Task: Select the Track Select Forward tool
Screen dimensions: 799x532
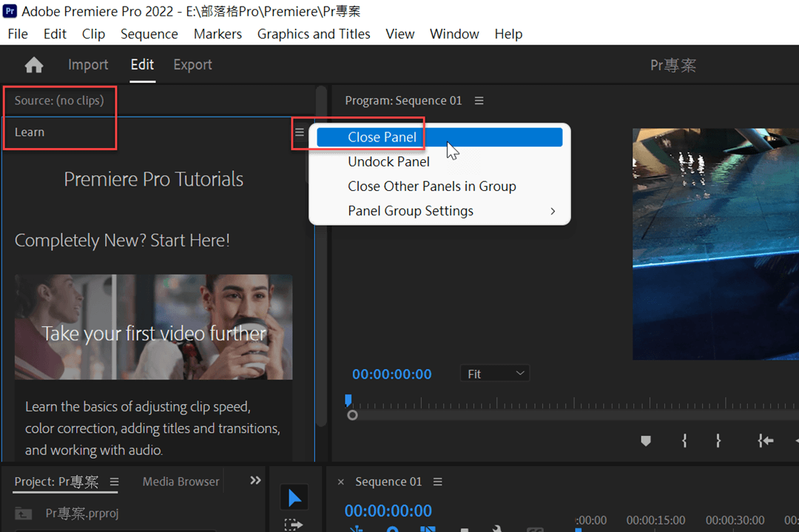Action: (294, 525)
